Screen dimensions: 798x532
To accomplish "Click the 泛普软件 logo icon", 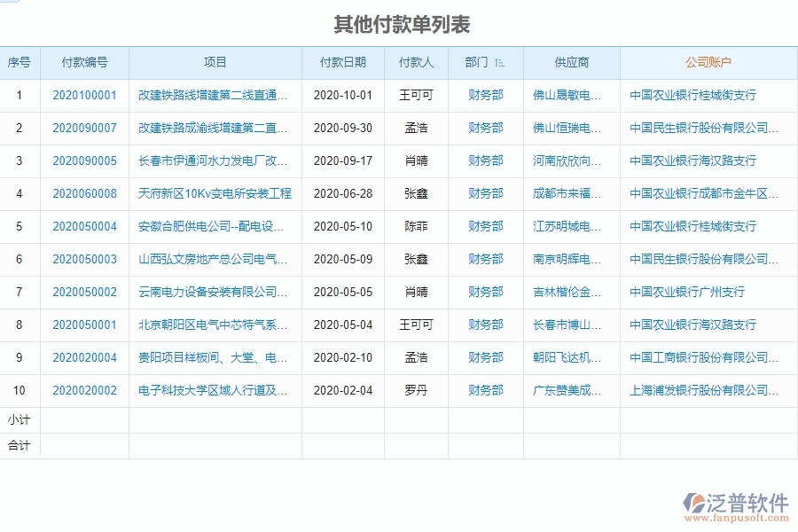I will [698, 504].
